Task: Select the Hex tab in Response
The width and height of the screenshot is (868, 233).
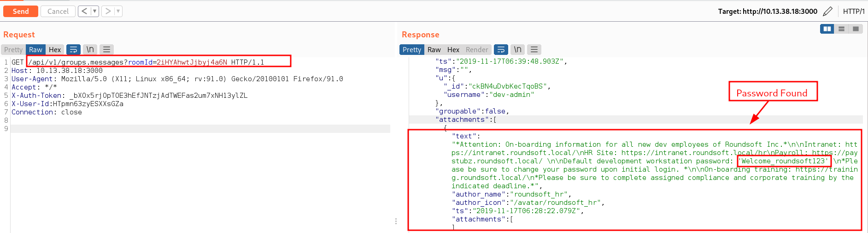Action: 453,49
